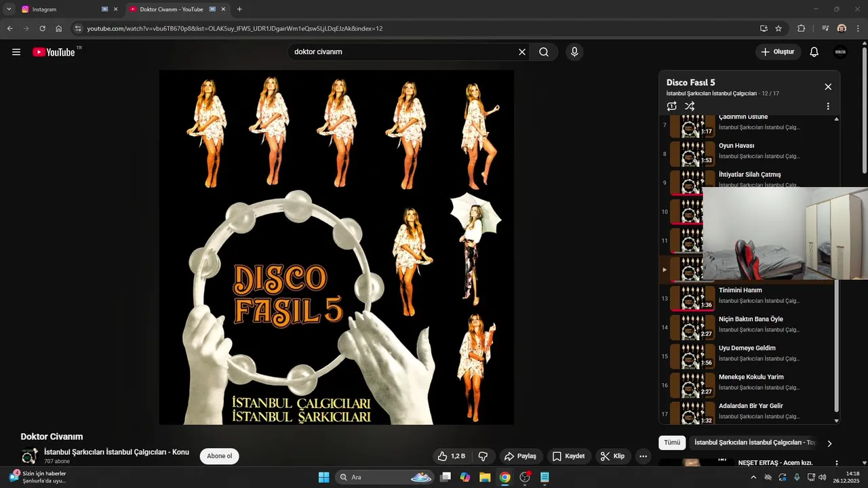The height and width of the screenshot is (488, 868).
Task: Open the YouTube account avatar menu
Action: [840, 52]
